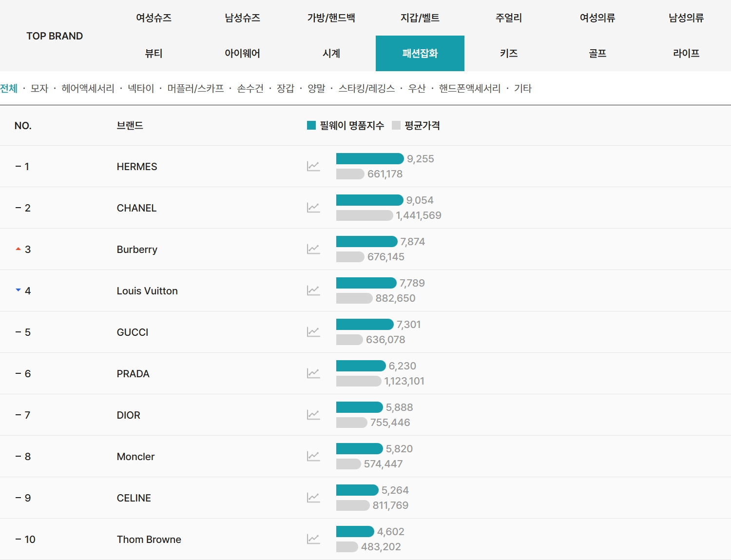Open the PRADA brand name

coord(133,374)
